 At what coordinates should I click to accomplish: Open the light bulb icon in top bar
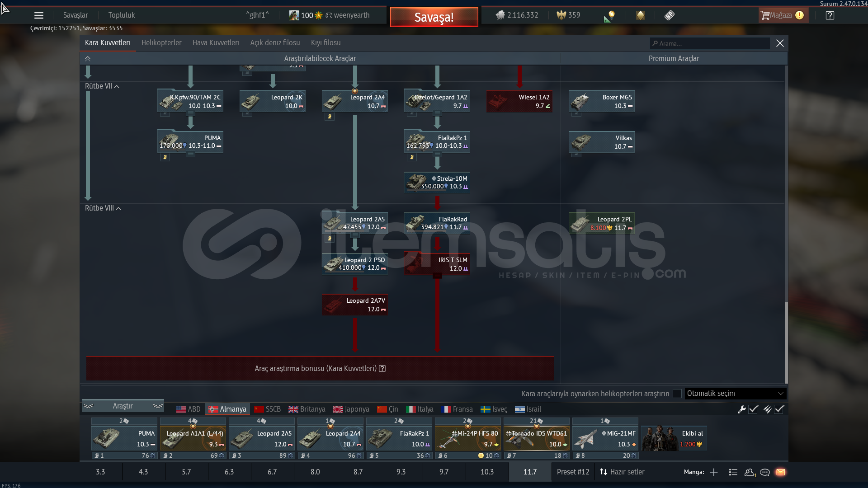tap(609, 16)
